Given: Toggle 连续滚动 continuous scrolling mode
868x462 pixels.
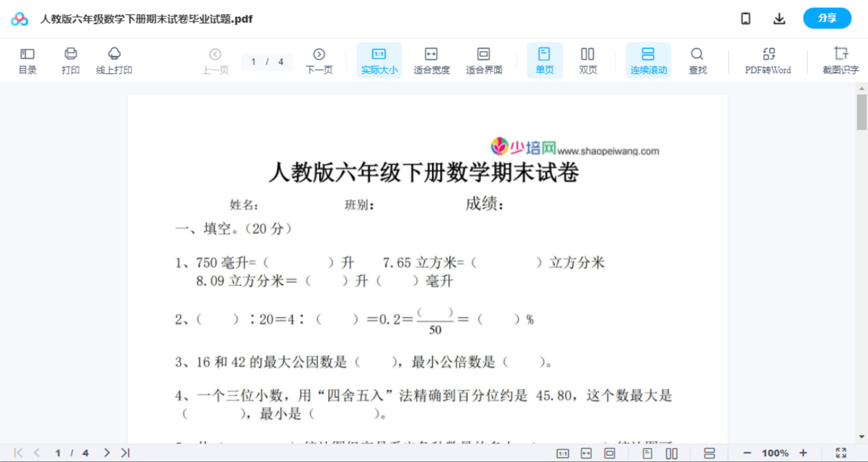Looking at the screenshot, I should [648, 60].
